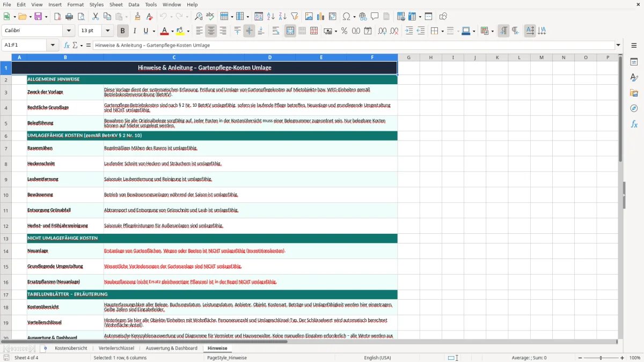Toggle Center Horizontally alignment
Screen dimensions: 644x362
(x=211, y=31)
